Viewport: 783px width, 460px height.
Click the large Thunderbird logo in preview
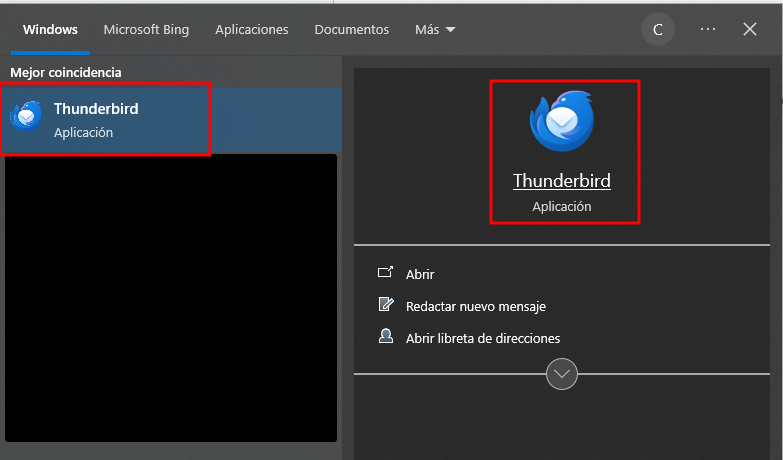[562, 121]
